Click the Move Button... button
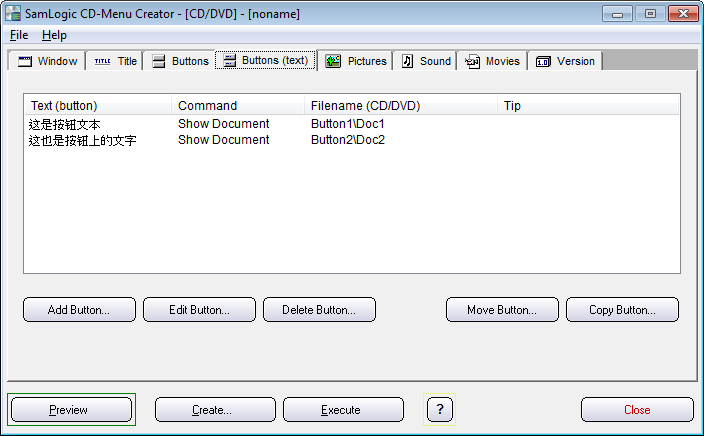 [502, 309]
